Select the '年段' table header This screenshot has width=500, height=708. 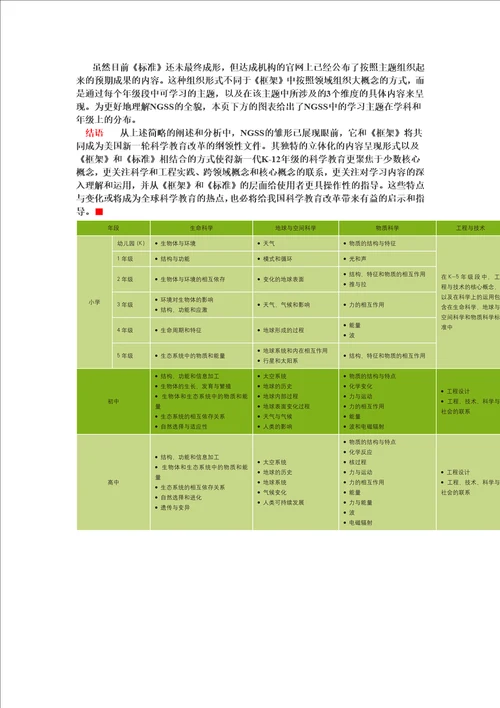tap(113, 228)
